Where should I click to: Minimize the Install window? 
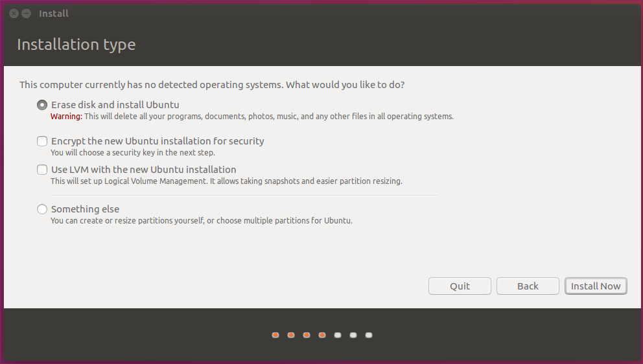pyautogui.click(x=26, y=14)
